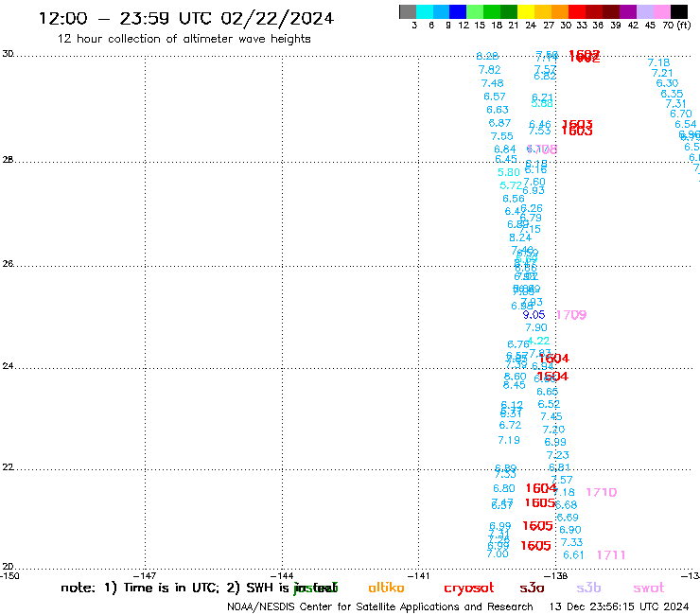
Task: Click the '7.33' wave height value
Action: click(572, 542)
